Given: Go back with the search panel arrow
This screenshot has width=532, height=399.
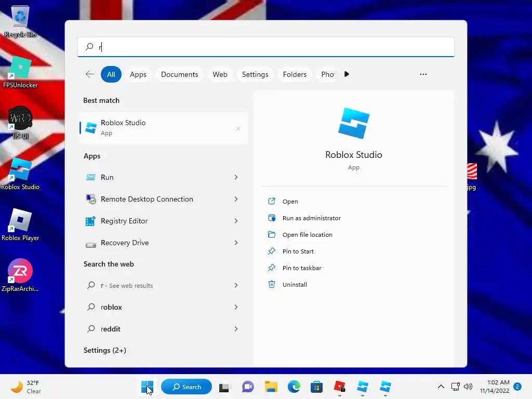Looking at the screenshot, I should [90, 74].
